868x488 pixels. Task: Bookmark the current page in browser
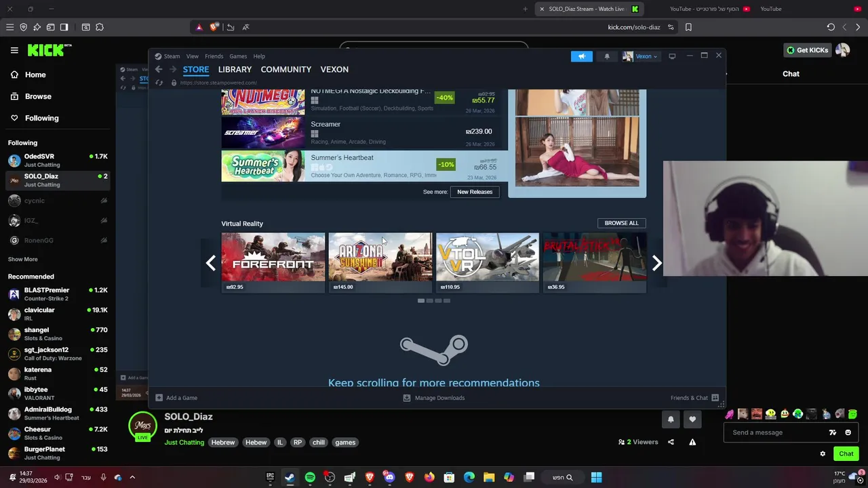pos(688,27)
